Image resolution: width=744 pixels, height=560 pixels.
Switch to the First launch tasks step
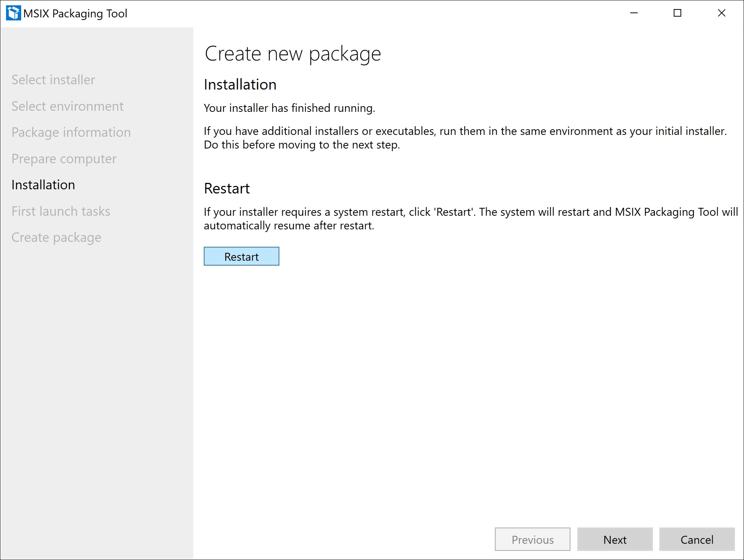tap(61, 211)
